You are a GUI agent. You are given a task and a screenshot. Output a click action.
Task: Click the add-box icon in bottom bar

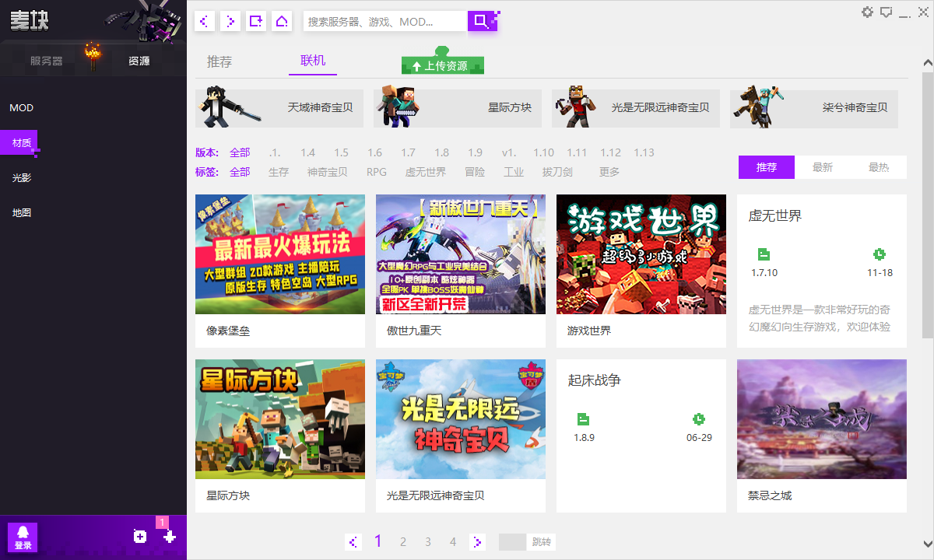pyautogui.click(x=140, y=536)
